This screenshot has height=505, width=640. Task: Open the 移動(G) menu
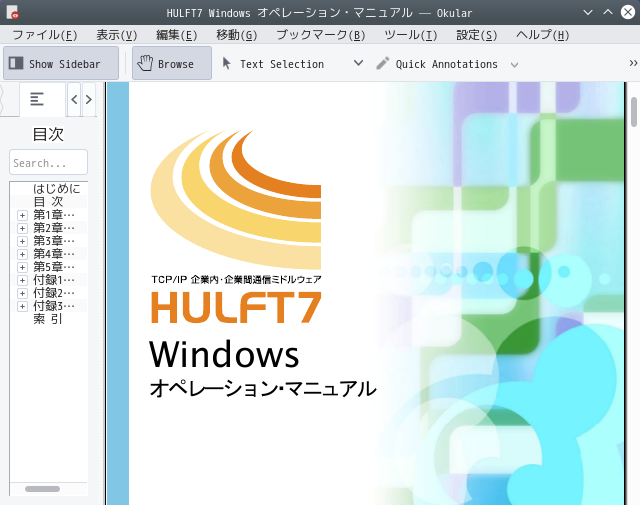click(237, 35)
